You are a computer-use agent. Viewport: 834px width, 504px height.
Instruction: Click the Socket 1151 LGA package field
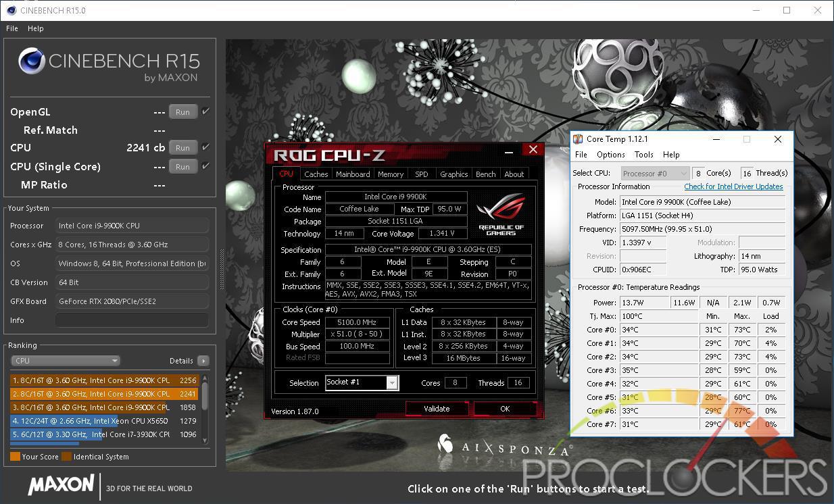(x=396, y=222)
